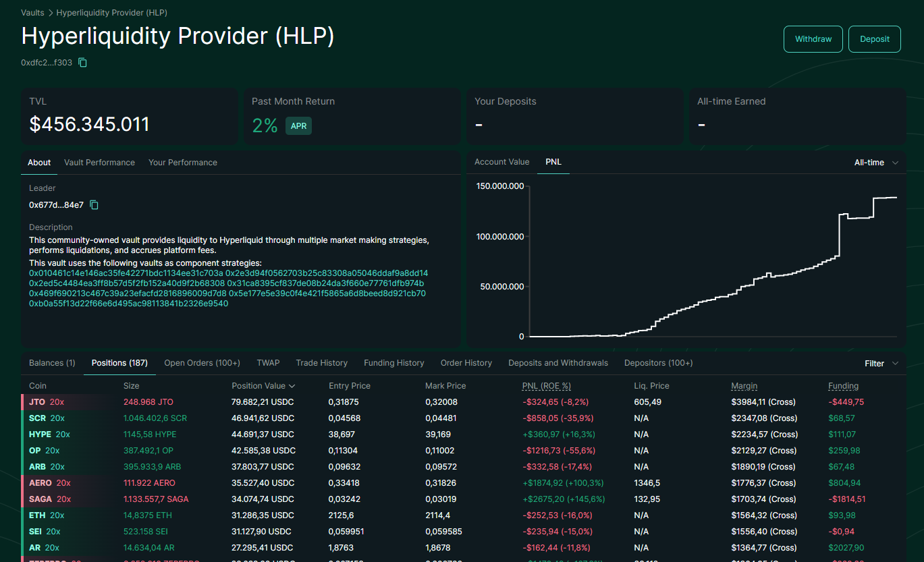Viewport: 924px width, 562px height.
Task: Open the AR coin position
Action: coord(34,548)
